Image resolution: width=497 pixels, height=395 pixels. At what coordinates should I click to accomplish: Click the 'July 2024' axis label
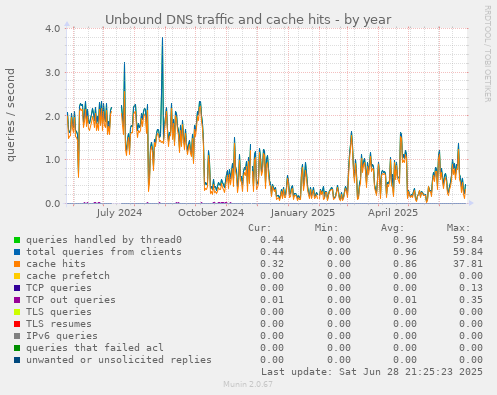119,213
